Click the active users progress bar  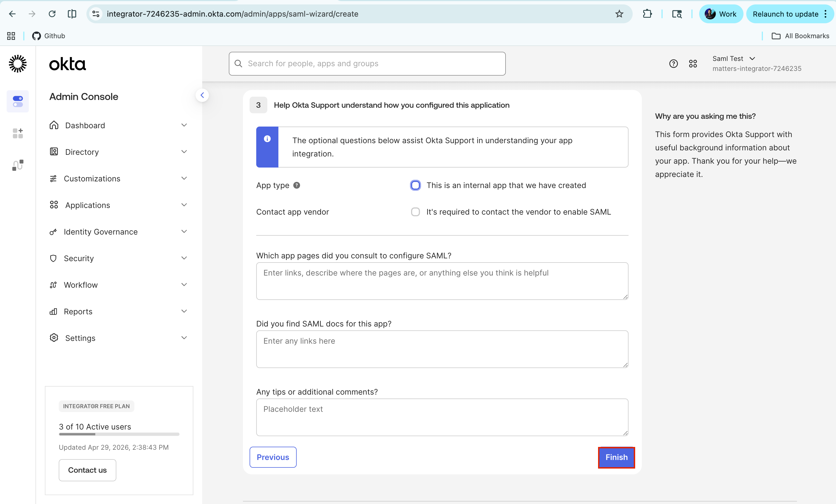pos(119,434)
